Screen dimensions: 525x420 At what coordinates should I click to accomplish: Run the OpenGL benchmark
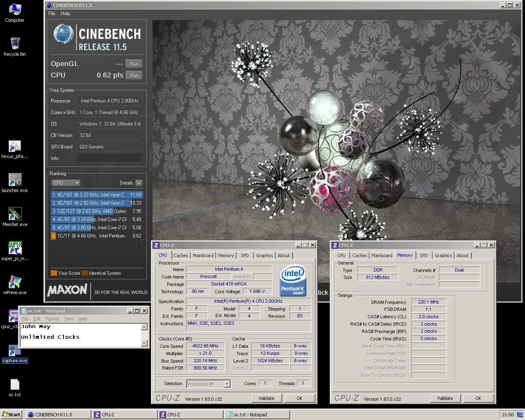[x=134, y=64]
